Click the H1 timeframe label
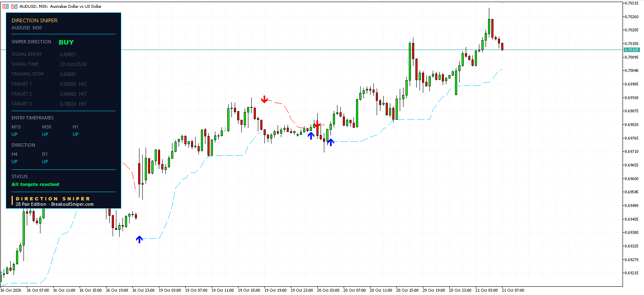 pos(75,127)
